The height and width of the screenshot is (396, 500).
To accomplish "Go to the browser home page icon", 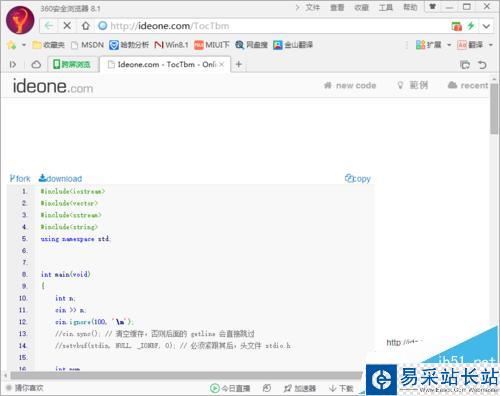I will 86,26.
